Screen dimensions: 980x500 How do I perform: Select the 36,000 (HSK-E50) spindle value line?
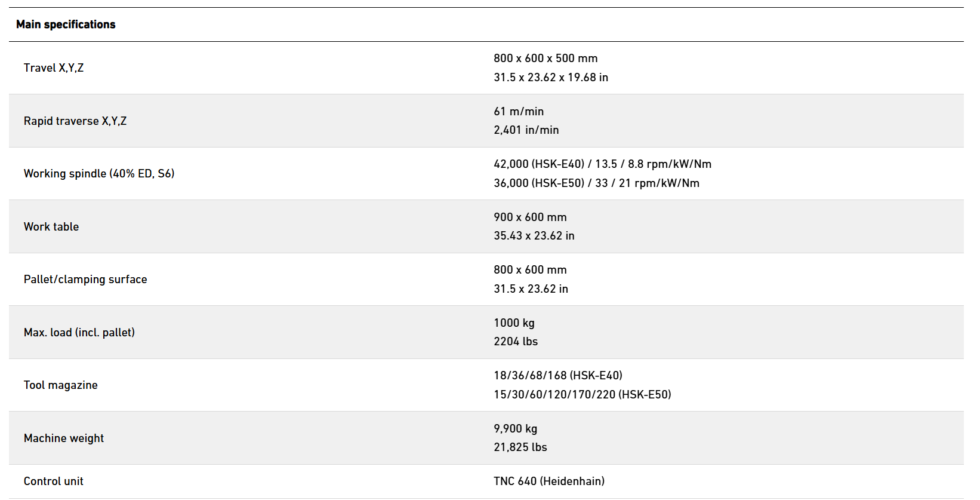(x=596, y=183)
